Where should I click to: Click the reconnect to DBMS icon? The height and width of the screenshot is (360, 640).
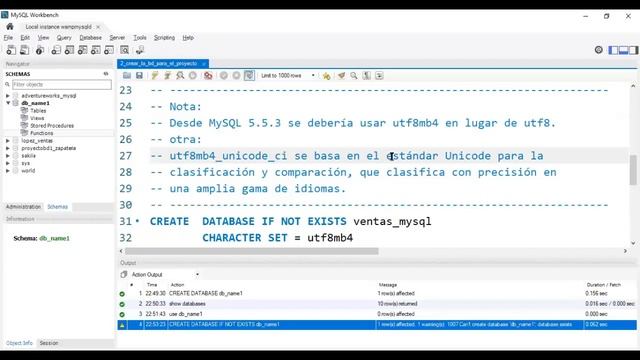140,50
